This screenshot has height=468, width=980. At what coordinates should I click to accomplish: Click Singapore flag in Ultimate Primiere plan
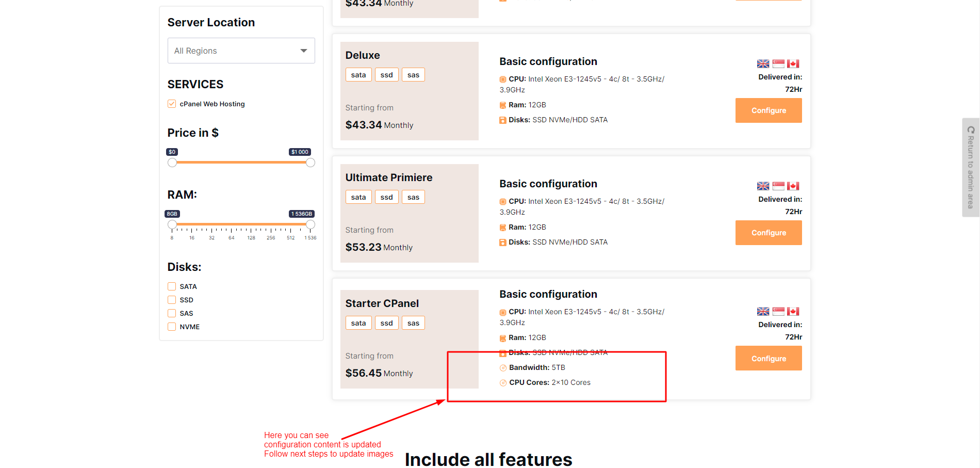(778, 186)
